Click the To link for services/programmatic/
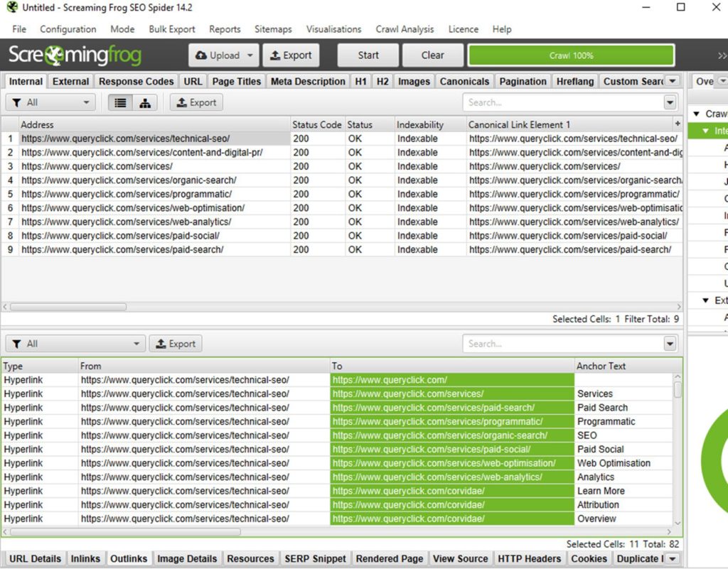 (x=451, y=421)
